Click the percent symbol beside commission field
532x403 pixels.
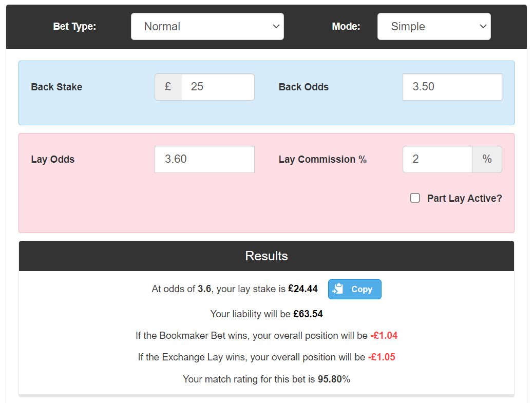tap(487, 159)
